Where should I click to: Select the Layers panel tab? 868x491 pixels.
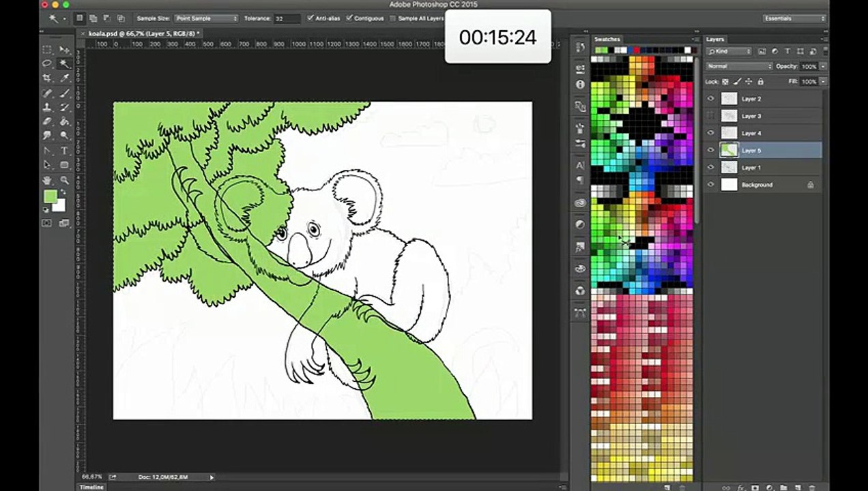(x=715, y=40)
